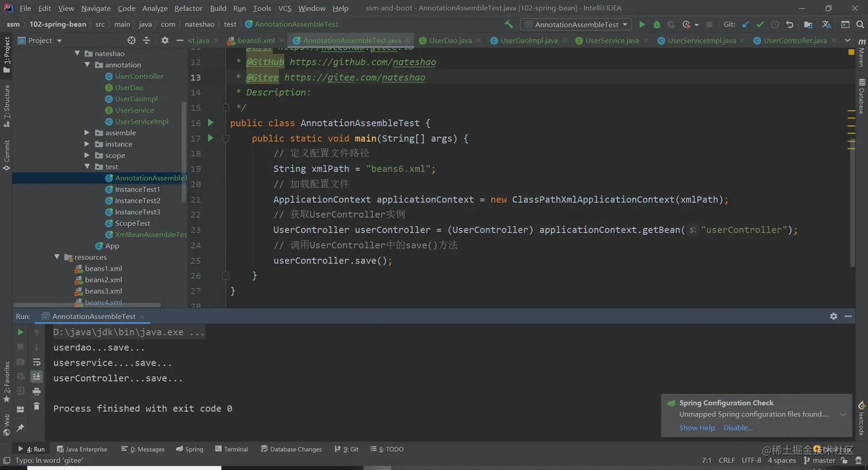868x470 pixels.
Task: Click Show Help in Spring notification
Action: [697, 427]
